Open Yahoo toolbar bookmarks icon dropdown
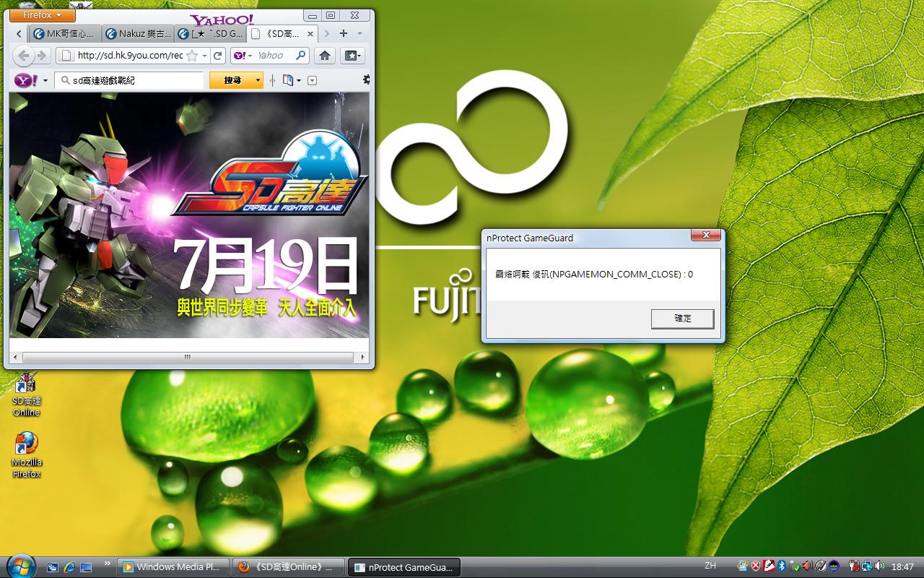 click(292, 80)
